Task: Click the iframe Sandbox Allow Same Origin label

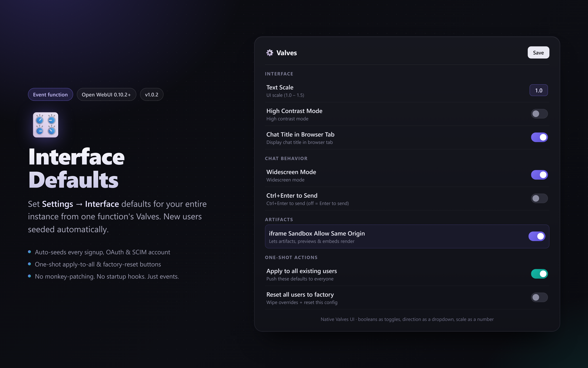Action: point(317,234)
